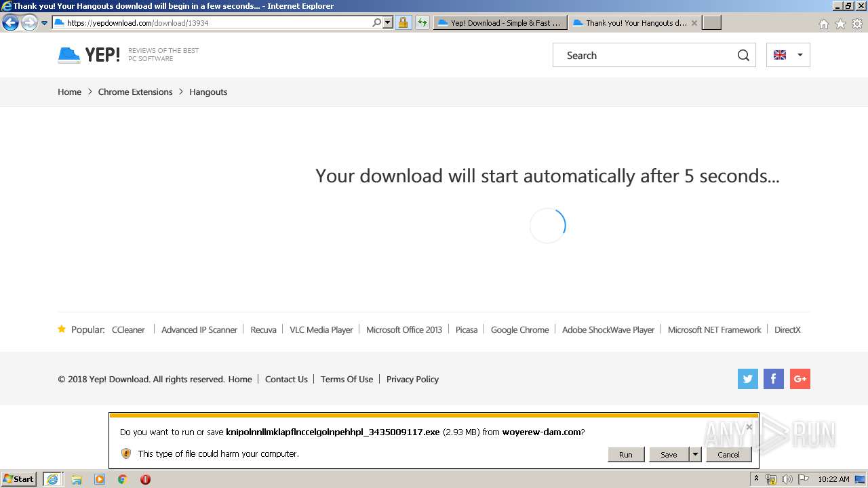Click the taskbar clock 10:22 AM
Screen dimensions: 868x488
833,479
